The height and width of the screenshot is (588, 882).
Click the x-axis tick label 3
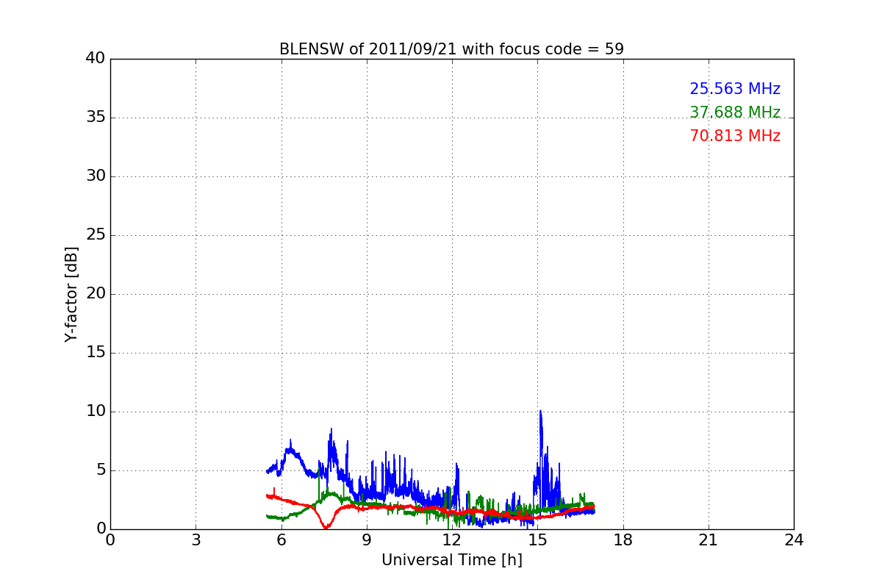click(x=196, y=540)
